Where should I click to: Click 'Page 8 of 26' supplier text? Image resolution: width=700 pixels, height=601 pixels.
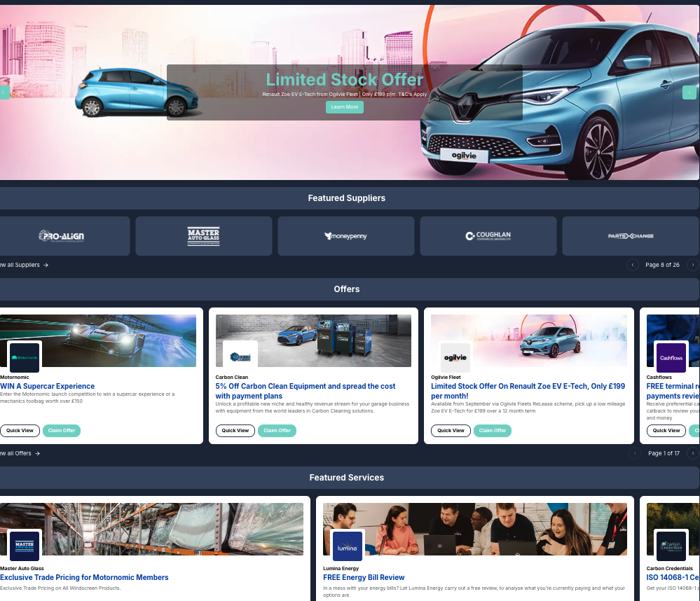click(662, 265)
